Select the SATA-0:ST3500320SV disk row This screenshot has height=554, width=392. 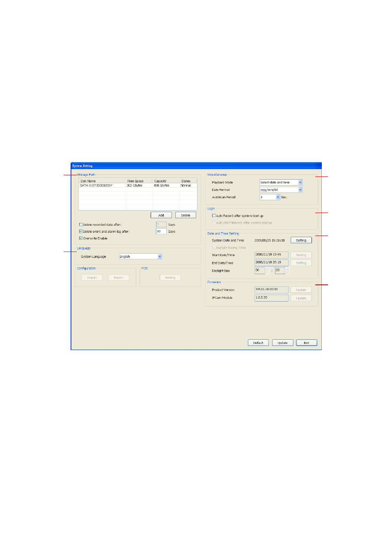138,185
